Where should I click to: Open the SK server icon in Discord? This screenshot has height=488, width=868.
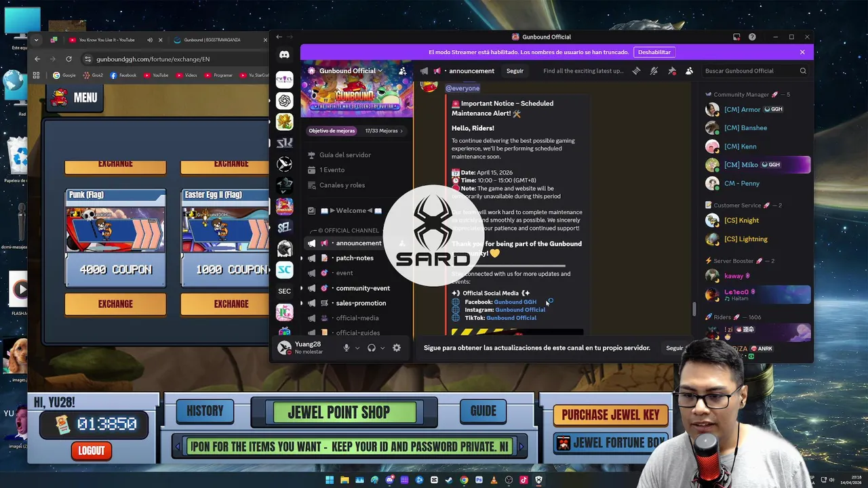tap(284, 143)
